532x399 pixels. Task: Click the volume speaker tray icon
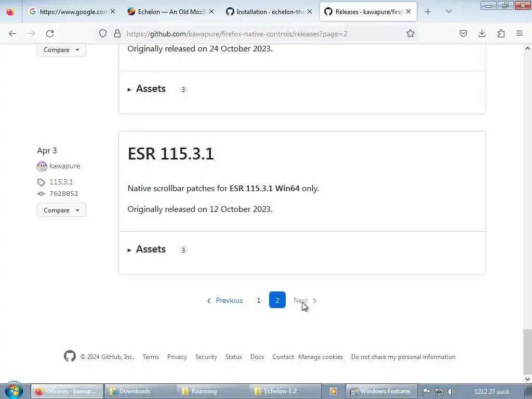pos(451,392)
